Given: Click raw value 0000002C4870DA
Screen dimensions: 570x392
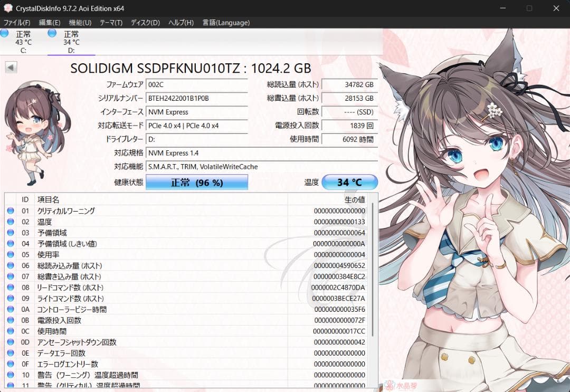Looking at the screenshot, I should pos(338,288).
